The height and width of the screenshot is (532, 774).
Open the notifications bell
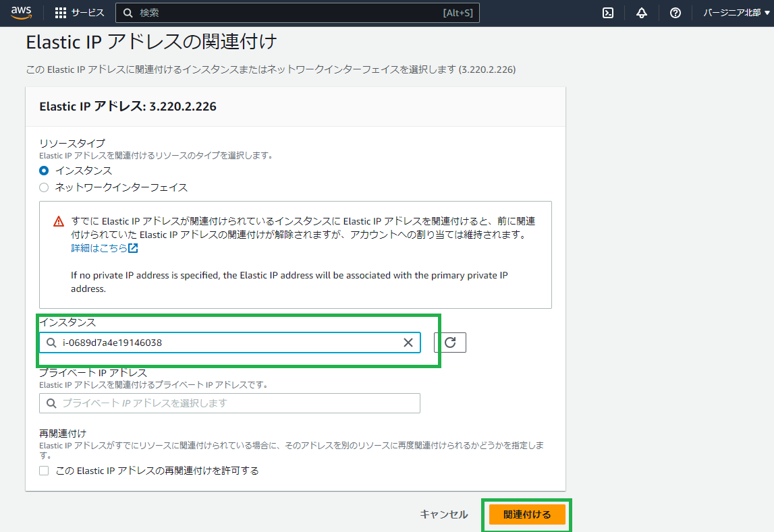[x=641, y=12]
